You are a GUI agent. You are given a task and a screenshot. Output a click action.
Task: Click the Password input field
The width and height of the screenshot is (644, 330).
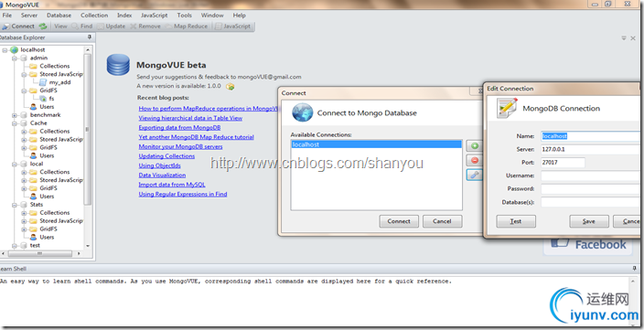[x=590, y=189]
